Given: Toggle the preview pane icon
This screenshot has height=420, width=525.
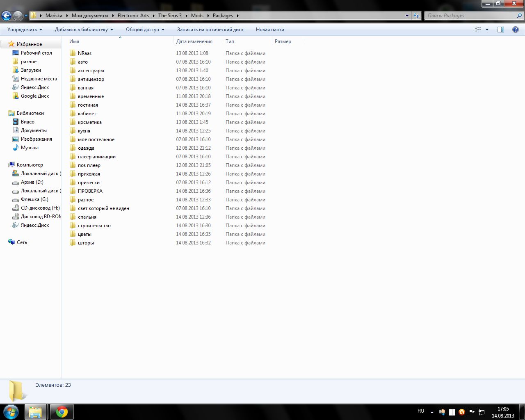Looking at the screenshot, I should pyautogui.click(x=501, y=30).
